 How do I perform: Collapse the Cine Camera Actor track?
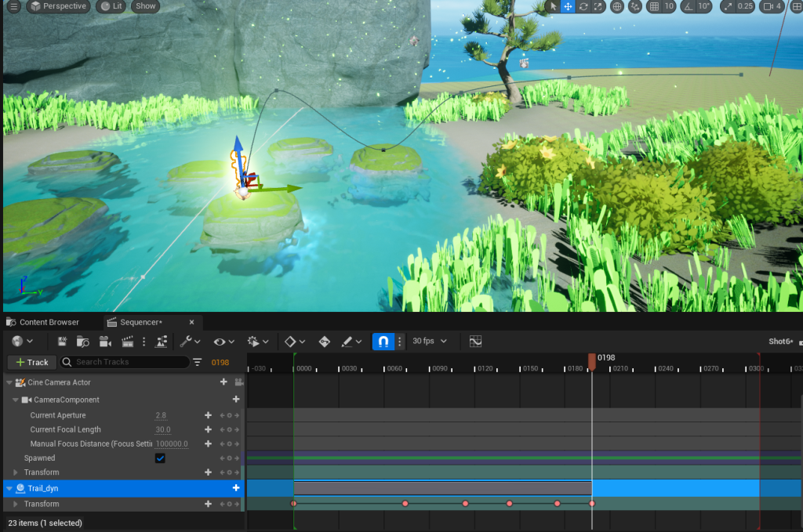click(x=9, y=382)
